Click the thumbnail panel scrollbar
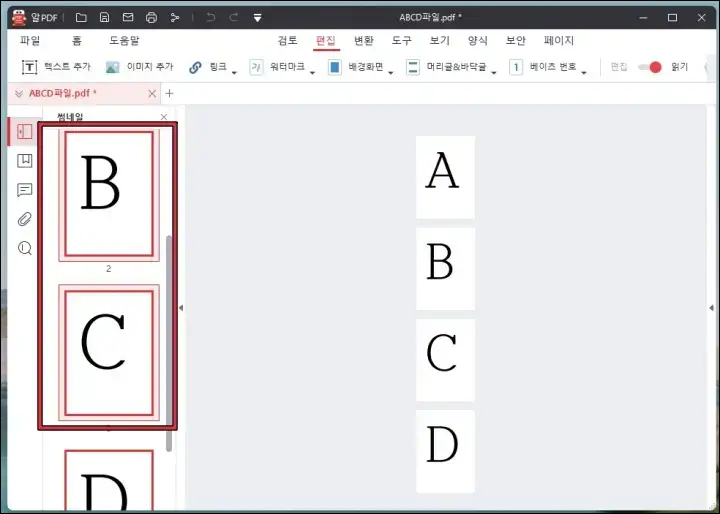Image resolution: width=720 pixels, height=514 pixels. click(x=169, y=343)
